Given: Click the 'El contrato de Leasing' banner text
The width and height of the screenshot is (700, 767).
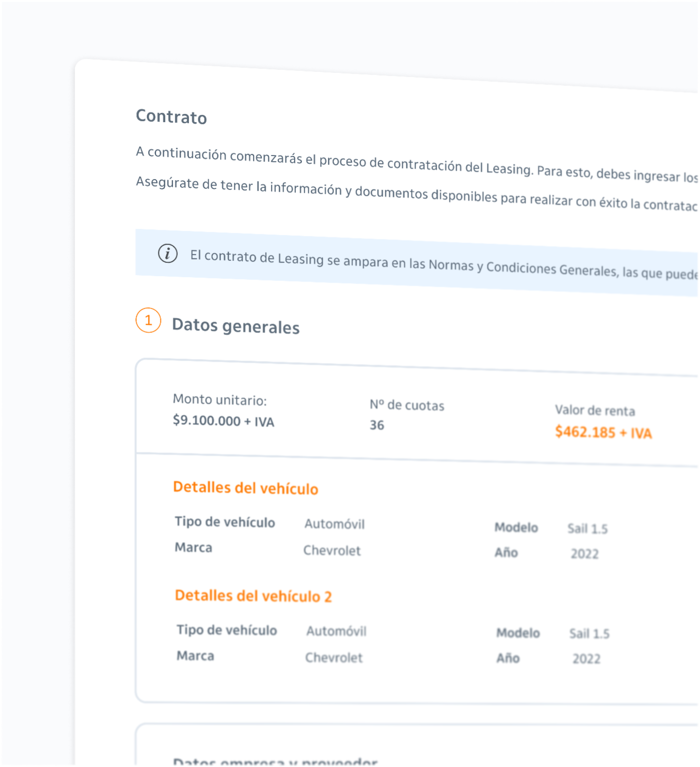Looking at the screenshot, I should pos(444,264).
